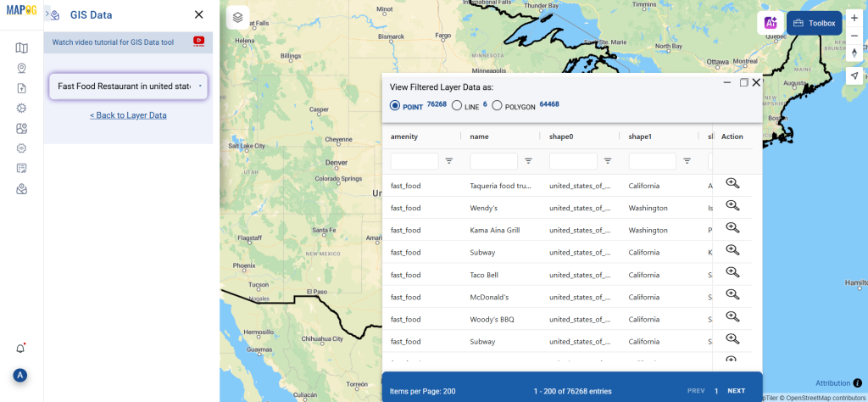Select the POLYGON radio button
This screenshot has height=402, width=868.
pos(497,106)
